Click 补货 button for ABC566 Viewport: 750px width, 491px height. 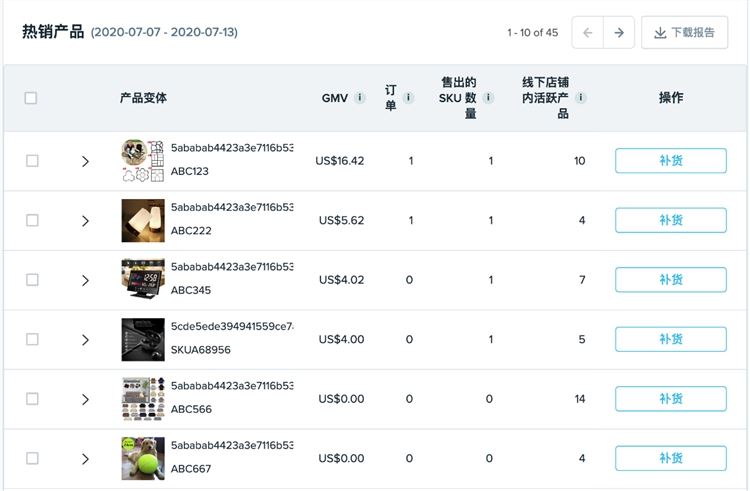pos(671,399)
